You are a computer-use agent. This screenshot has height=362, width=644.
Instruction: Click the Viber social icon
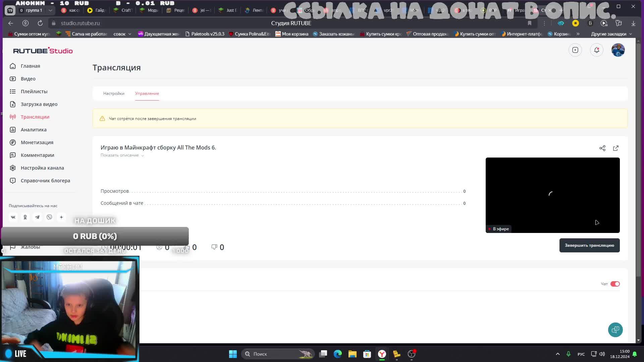click(49, 217)
